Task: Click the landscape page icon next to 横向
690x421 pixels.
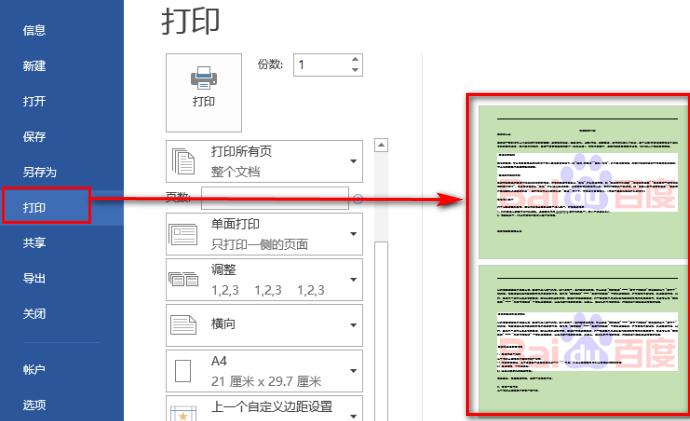Action: click(183, 325)
